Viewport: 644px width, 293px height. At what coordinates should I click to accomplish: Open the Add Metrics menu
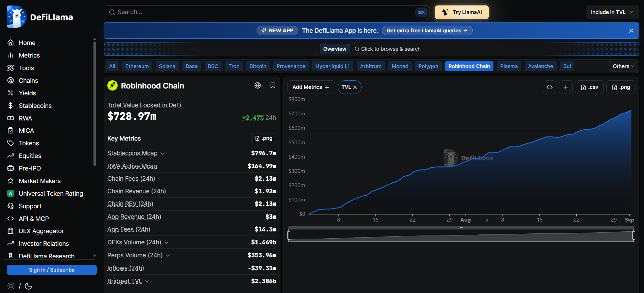pos(311,87)
